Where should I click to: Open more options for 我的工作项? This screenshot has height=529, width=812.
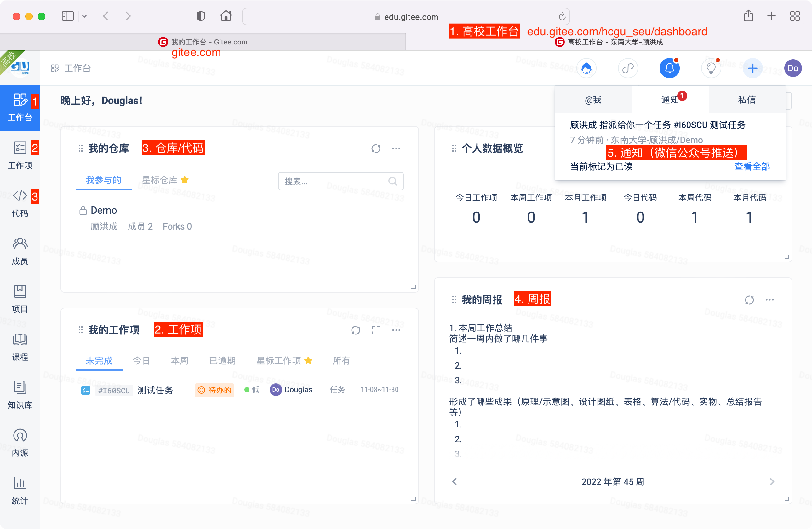396,330
